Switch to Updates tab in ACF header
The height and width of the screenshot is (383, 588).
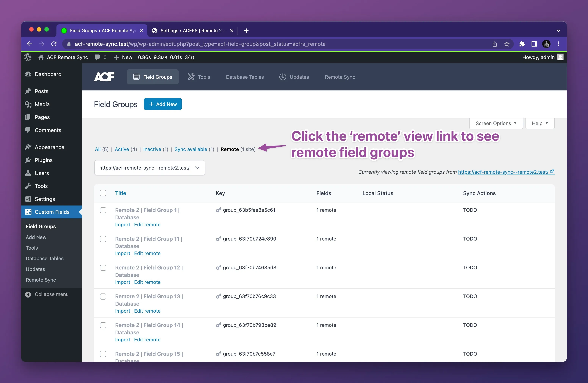tap(294, 77)
